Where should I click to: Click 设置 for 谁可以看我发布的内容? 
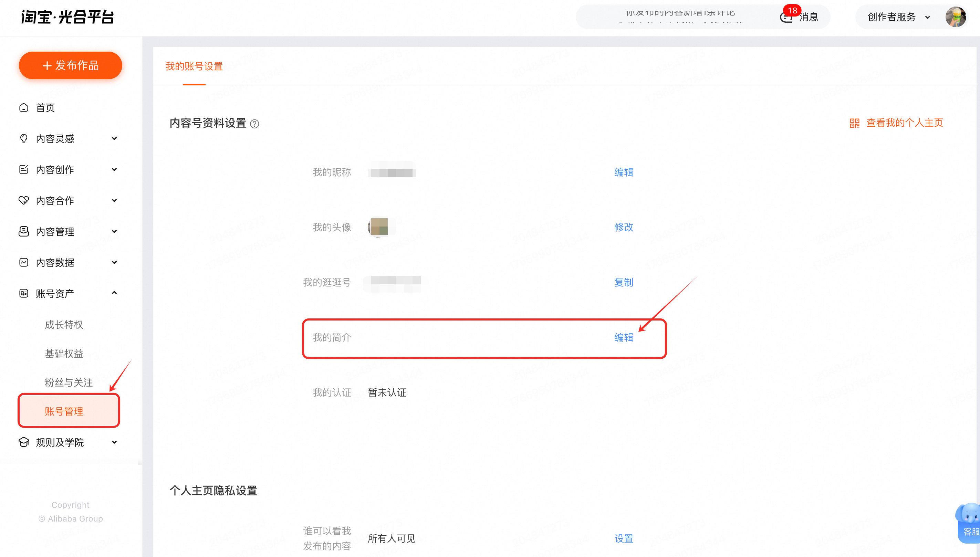tap(624, 539)
